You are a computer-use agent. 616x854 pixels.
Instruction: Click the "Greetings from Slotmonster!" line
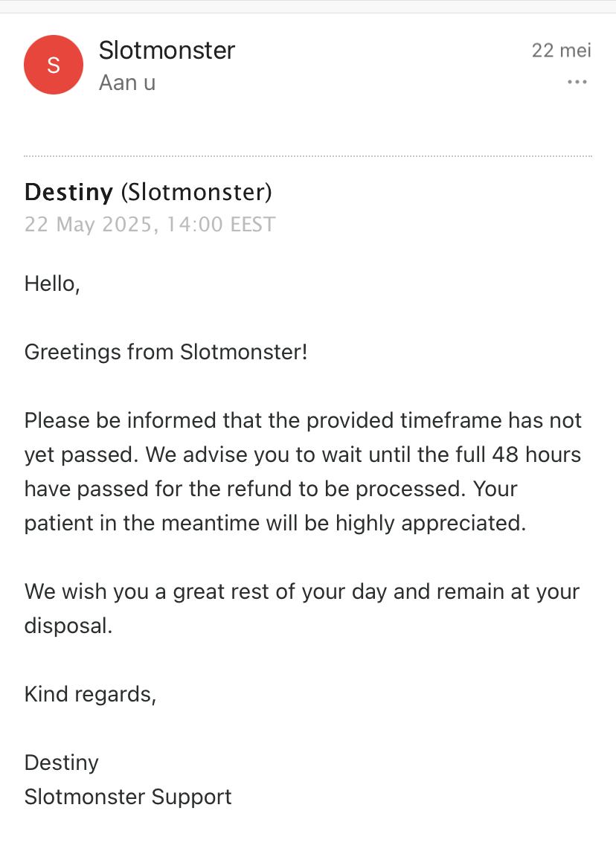point(166,352)
